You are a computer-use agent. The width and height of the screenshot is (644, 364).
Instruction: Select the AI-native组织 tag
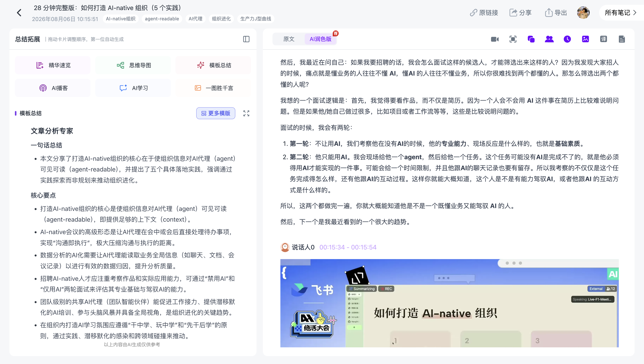[x=120, y=19]
